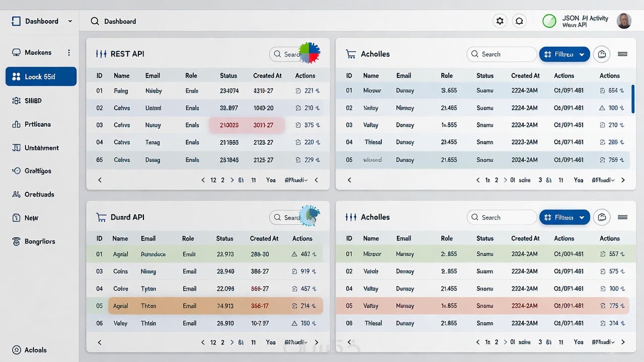This screenshot has height=362, width=644.
Task: Click the REST API panel sliders icon
Action: click(x=101, y=54)
